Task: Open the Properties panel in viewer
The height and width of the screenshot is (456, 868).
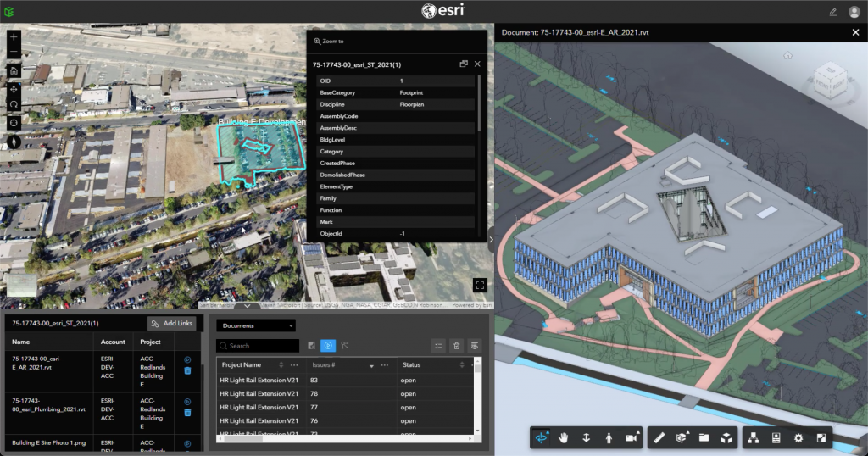Action: pos(776,437)
